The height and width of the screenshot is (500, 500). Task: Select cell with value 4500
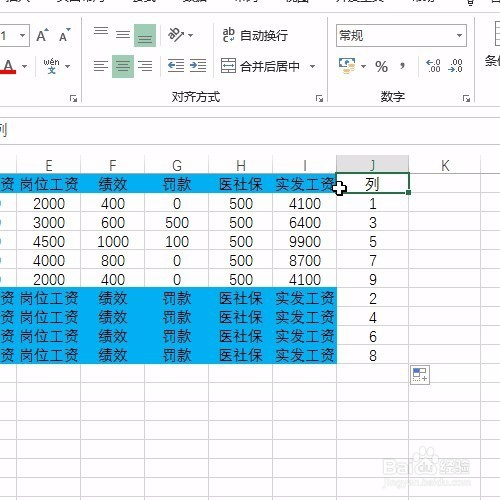tap(49, 241)
